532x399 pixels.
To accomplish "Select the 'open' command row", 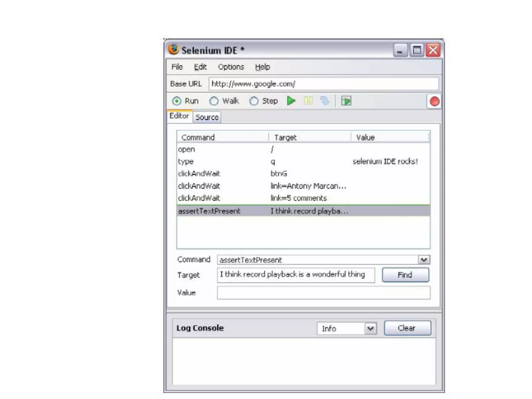I will [x=303, y=149].
